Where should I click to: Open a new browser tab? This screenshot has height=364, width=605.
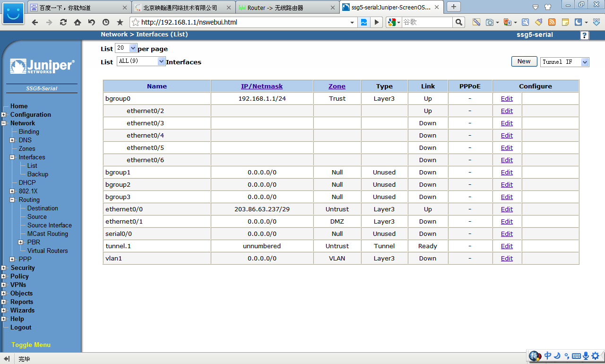(x=454, y=7)
